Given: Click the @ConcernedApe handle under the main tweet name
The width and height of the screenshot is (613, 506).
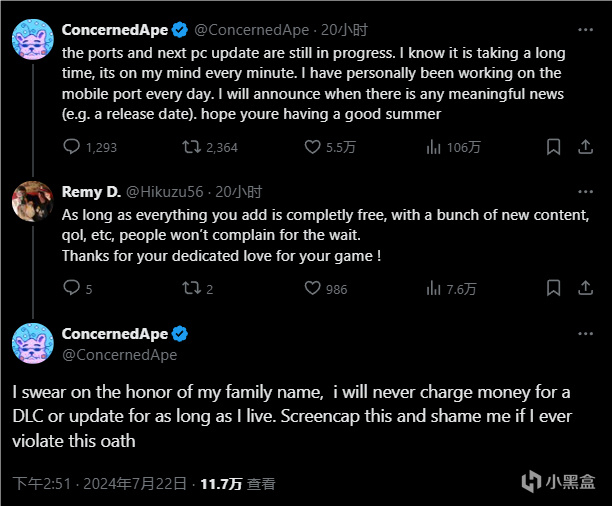Looking at the screenshot, I should tap(119, 354).
